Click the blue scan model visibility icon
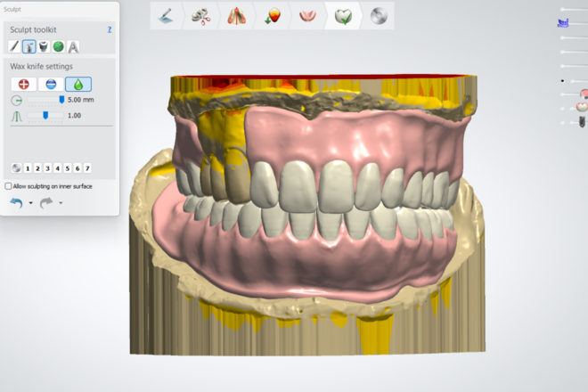 563,23
